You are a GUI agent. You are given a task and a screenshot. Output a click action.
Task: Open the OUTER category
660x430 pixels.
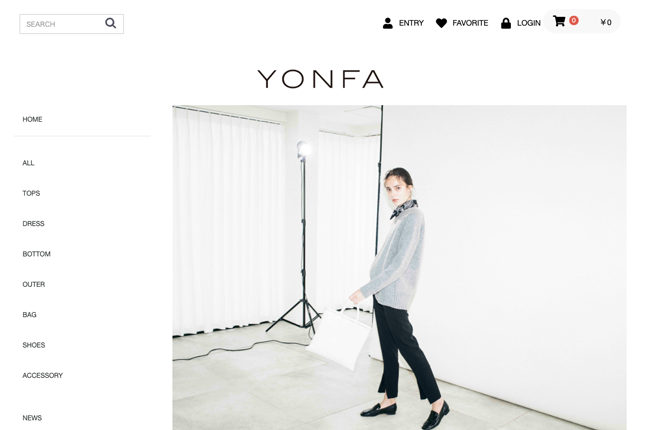[34, 284]
